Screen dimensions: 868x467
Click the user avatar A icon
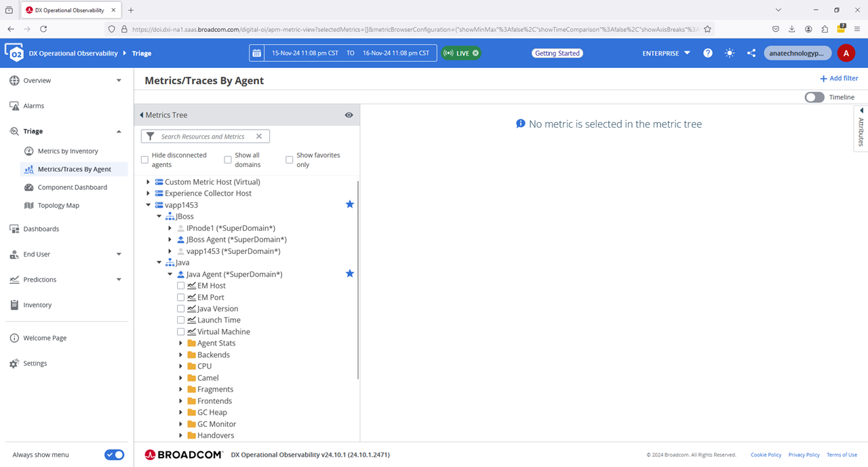click(846, 53)
